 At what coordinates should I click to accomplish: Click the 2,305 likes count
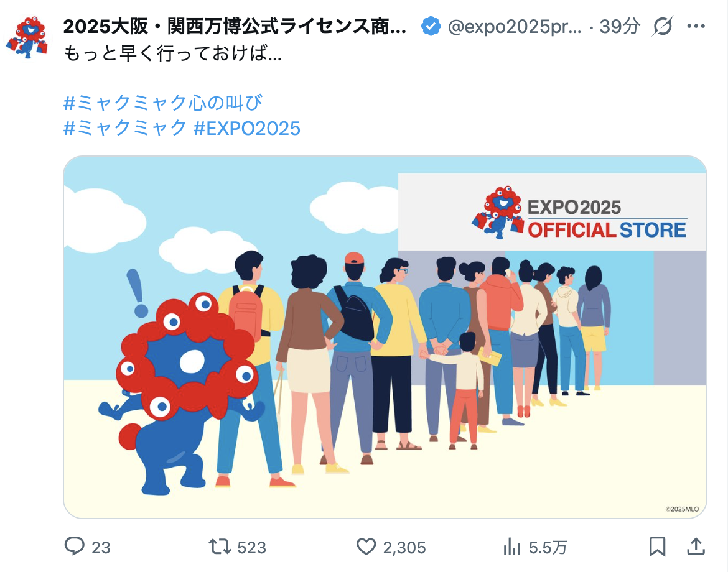[404, 547]
